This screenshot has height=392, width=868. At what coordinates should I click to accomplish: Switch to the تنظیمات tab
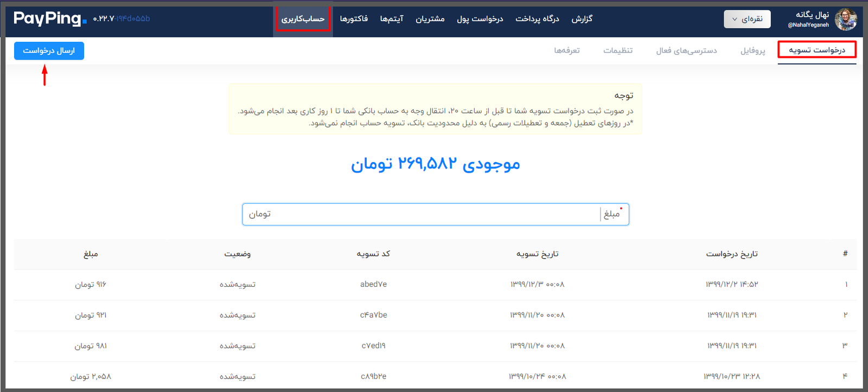point(618,50)
